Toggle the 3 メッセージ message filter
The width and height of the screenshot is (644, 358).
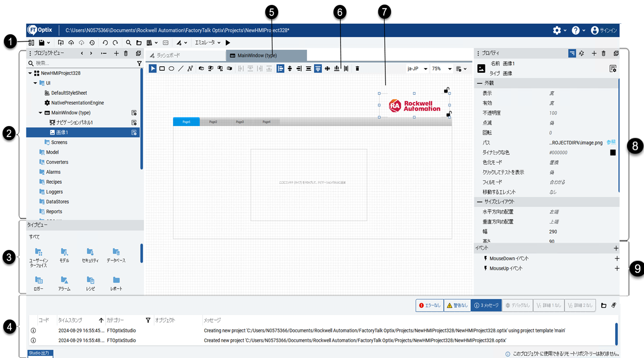click(x=486, y=305)
